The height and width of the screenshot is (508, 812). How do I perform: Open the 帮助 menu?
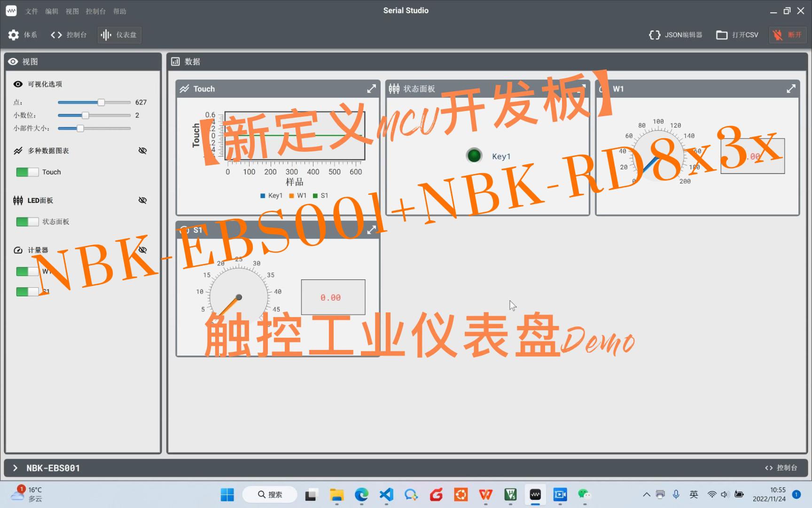tap(120, 11)
